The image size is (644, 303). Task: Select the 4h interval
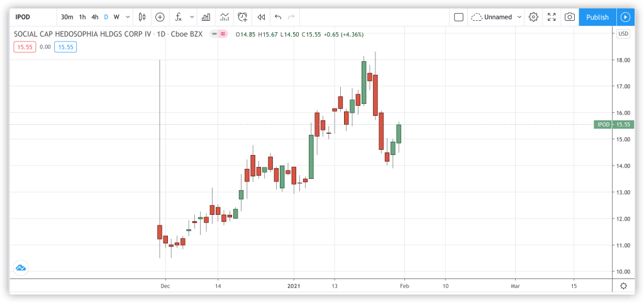(x=94, y=17)
